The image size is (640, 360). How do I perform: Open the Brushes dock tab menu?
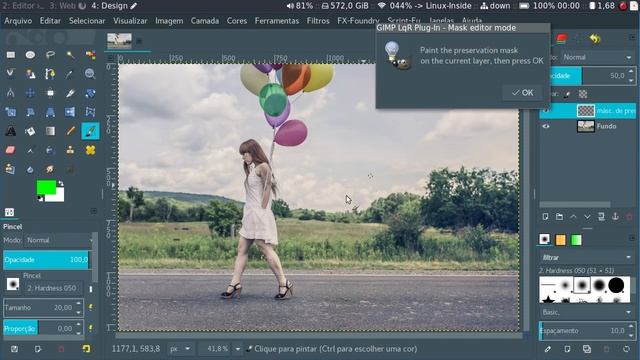(632, 238)
